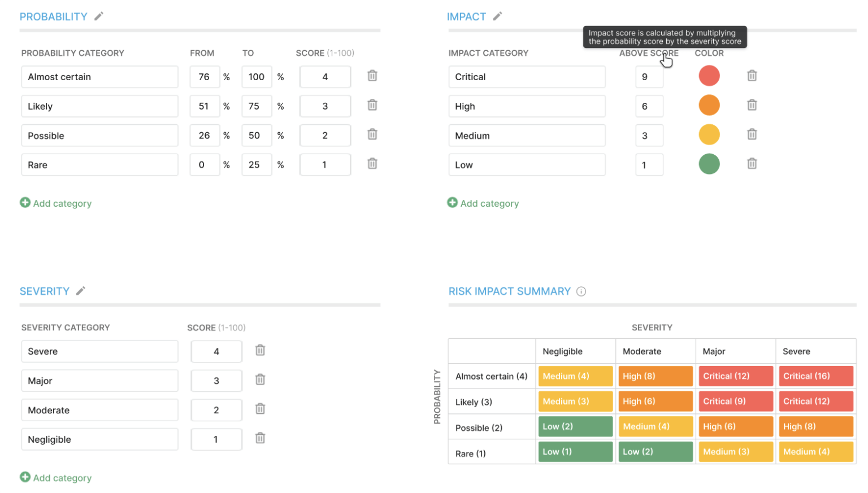Remove the Low impact category
Image resolution: width=868 pixels, height=493 pixels.
pyautogui.click(x=752, y=164)
